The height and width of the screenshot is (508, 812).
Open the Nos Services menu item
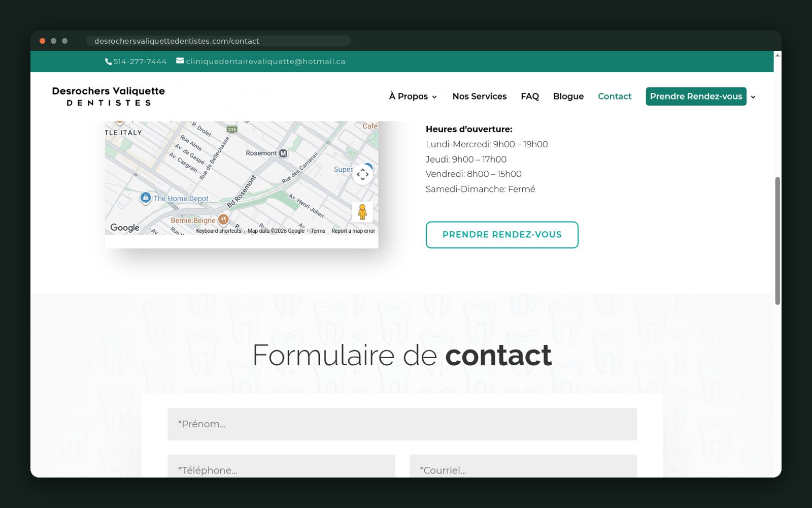[480, 97]
